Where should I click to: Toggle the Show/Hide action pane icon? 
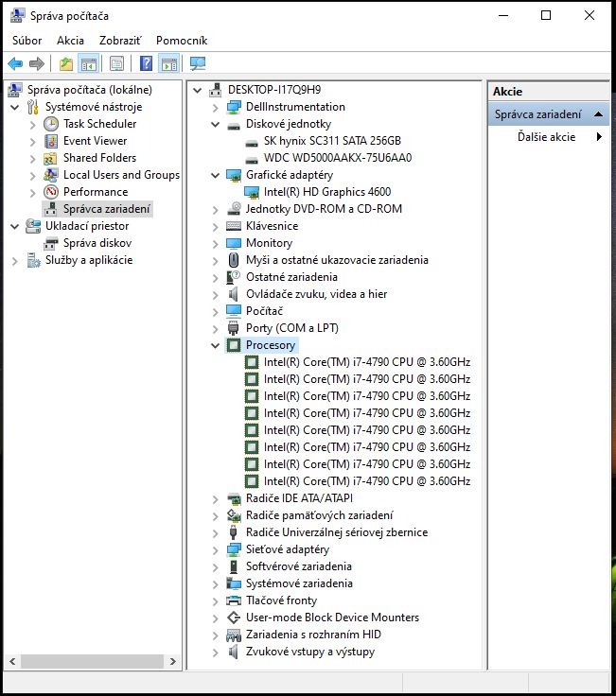point(169,64)
